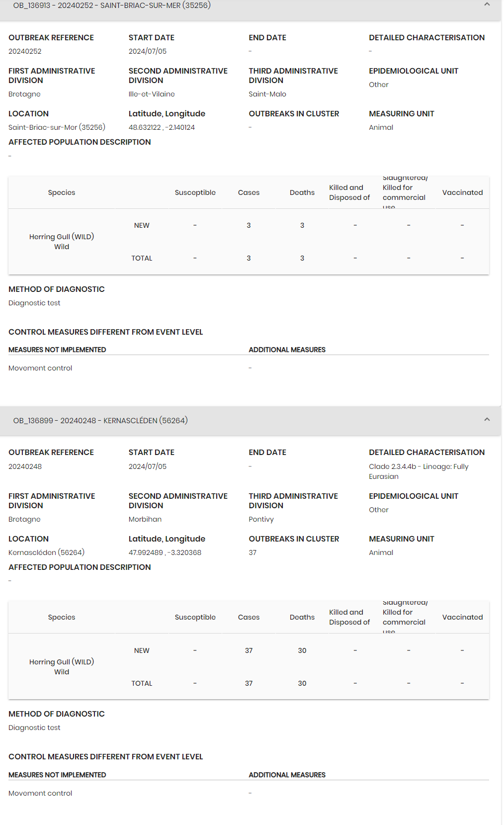Click outbreak reference 20240252
The height and width of the screenshot is (825, 504).
tap(25, 52)
